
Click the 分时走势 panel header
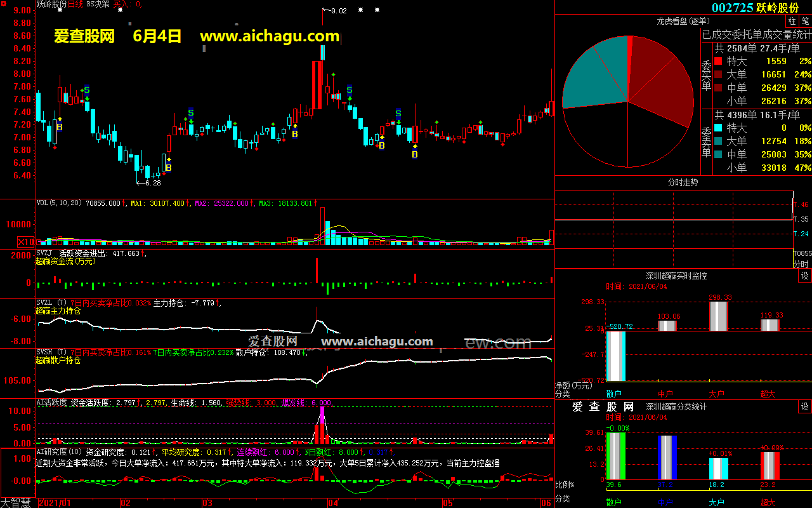point(683,182)
